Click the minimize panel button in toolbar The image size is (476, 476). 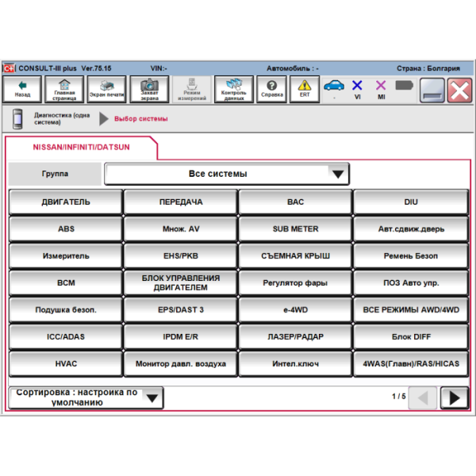click(x=432, y=90)
